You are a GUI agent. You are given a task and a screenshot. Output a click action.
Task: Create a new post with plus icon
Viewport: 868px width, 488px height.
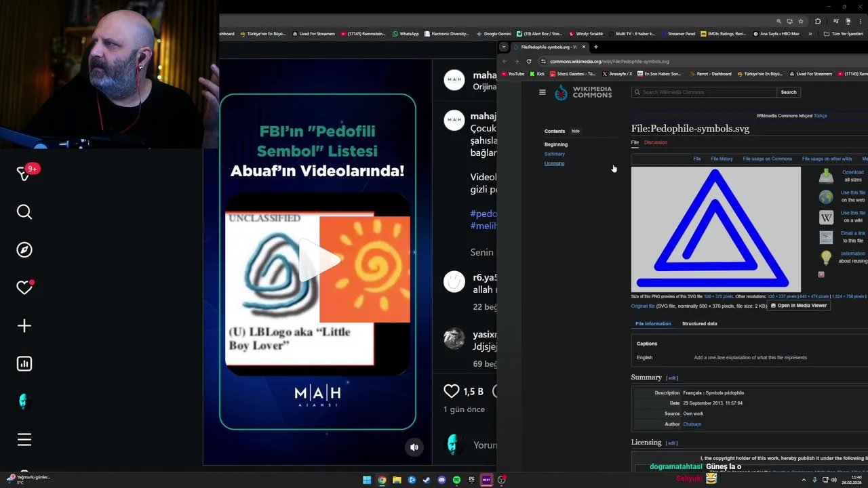(x=24, y=326)
